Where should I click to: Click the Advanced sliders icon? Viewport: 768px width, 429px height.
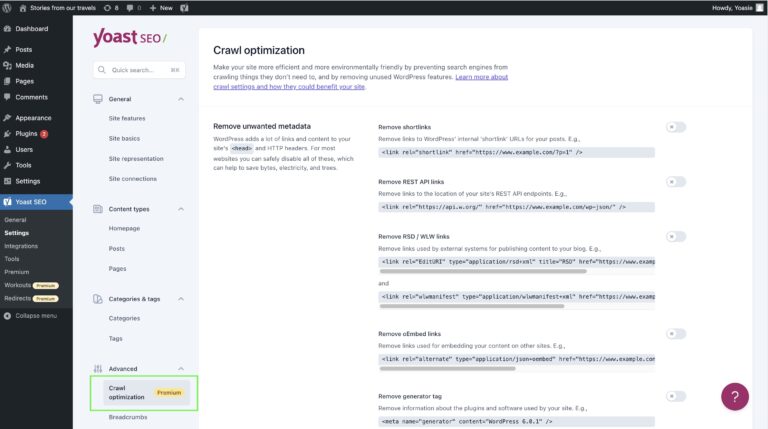pos(98,369)
